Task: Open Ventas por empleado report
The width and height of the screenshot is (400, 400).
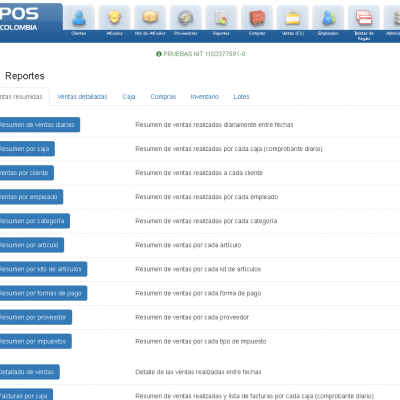Action: 31,197
